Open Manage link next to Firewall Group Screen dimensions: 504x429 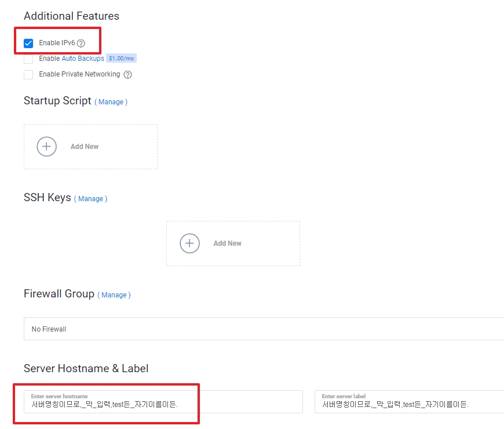coord(114,295)
